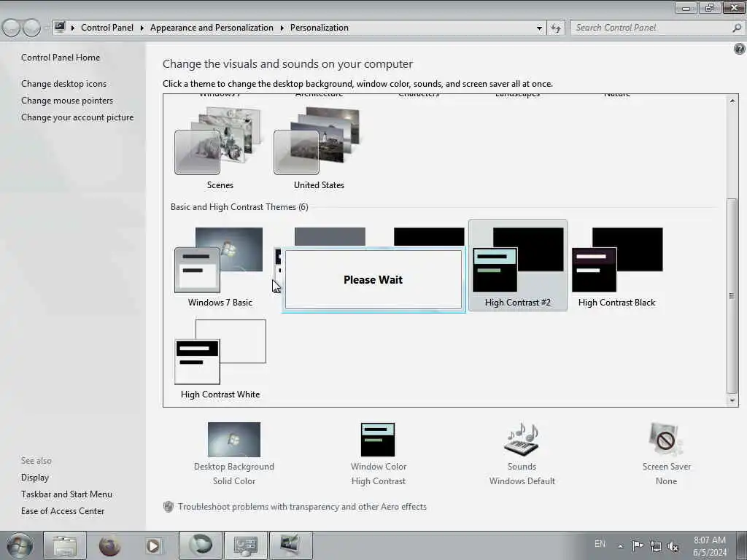
Task: Click the theme list scrollbar thumb
Action: tap(732, 295)
